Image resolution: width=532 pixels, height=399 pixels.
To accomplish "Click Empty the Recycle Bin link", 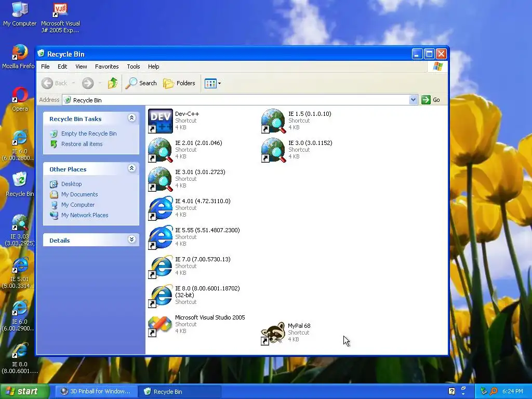I will (x=89, y=134).
